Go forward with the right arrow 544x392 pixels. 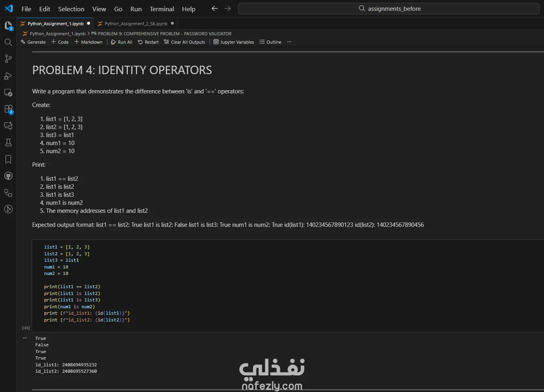pyautogui.click(x=228, y=8)
